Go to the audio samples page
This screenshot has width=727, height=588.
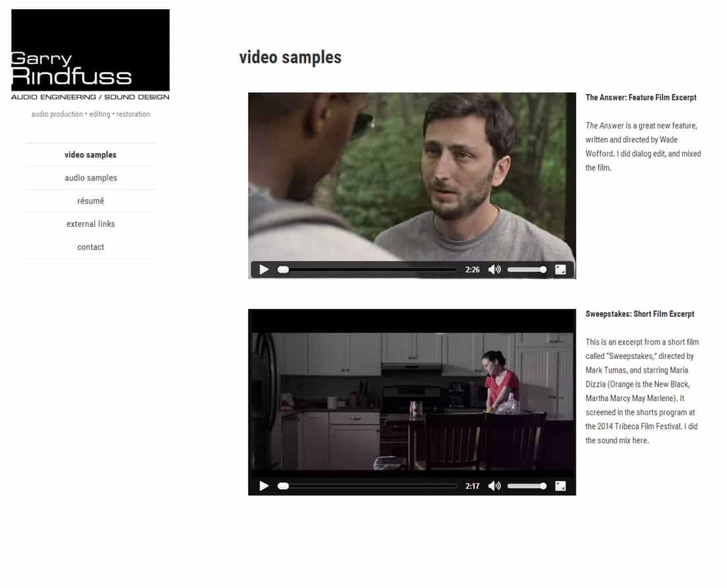90,178
